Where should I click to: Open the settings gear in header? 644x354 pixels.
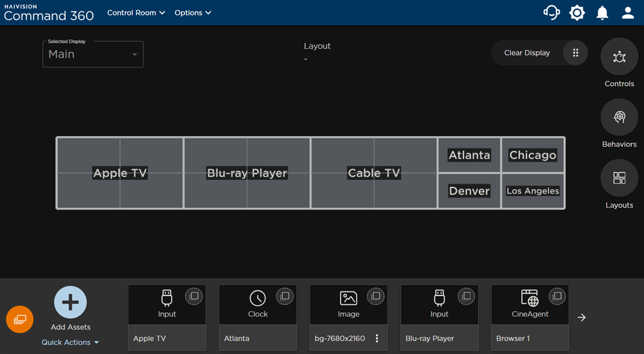tap(577, 13)
